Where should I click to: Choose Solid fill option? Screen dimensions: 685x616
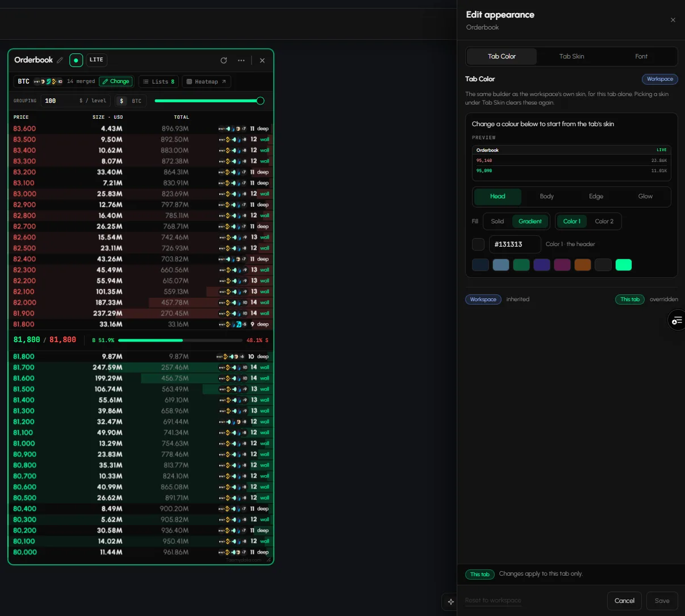(x=498, y=221)
